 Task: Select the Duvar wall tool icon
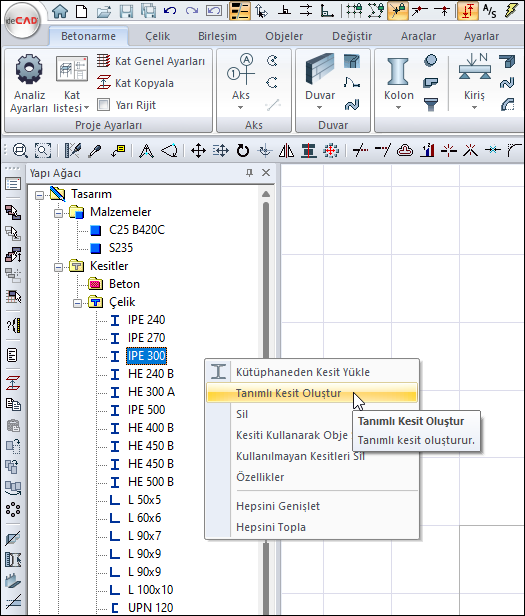(x=319, y=70)
